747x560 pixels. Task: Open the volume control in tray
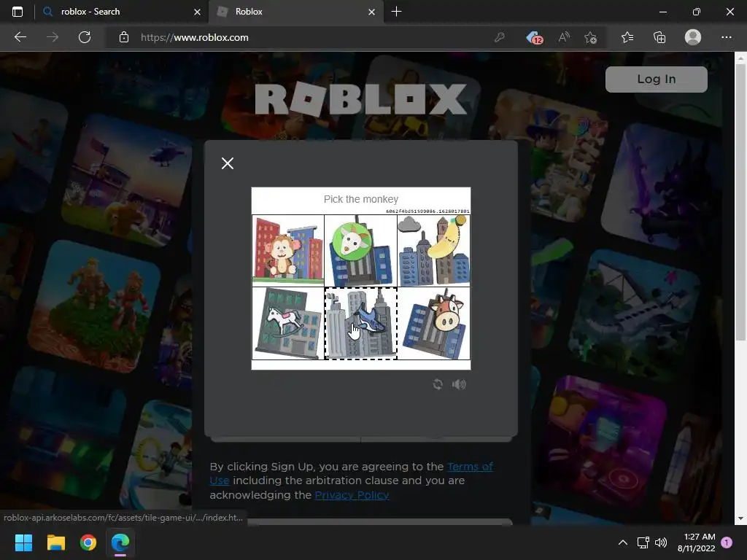point(661,542)
